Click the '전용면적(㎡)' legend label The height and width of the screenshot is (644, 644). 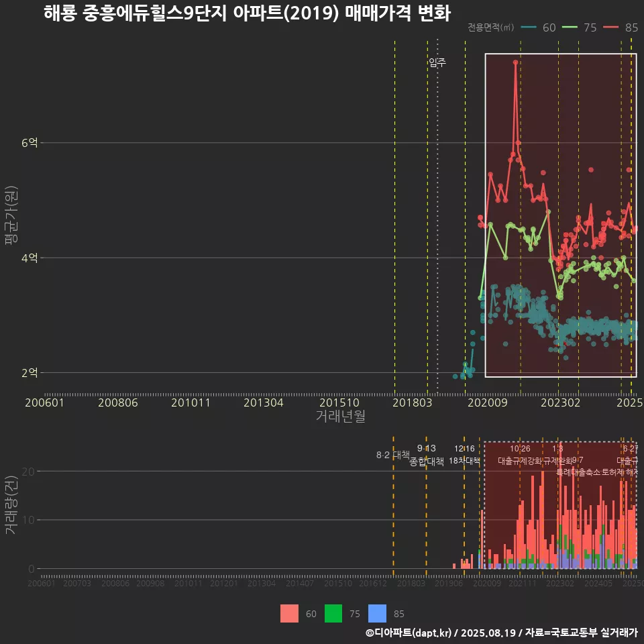coord(491,28)
